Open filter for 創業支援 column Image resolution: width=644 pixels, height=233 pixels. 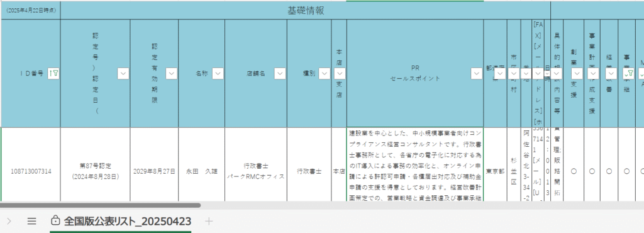[x=577, y=73]
